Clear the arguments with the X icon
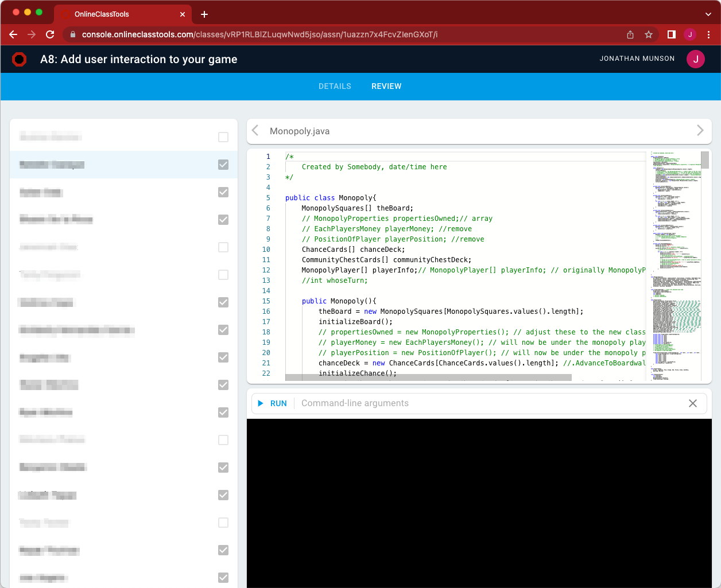Image resolution: width=721 pixels, height=588 pixels. pyautogui.click(x=693, y=403)
